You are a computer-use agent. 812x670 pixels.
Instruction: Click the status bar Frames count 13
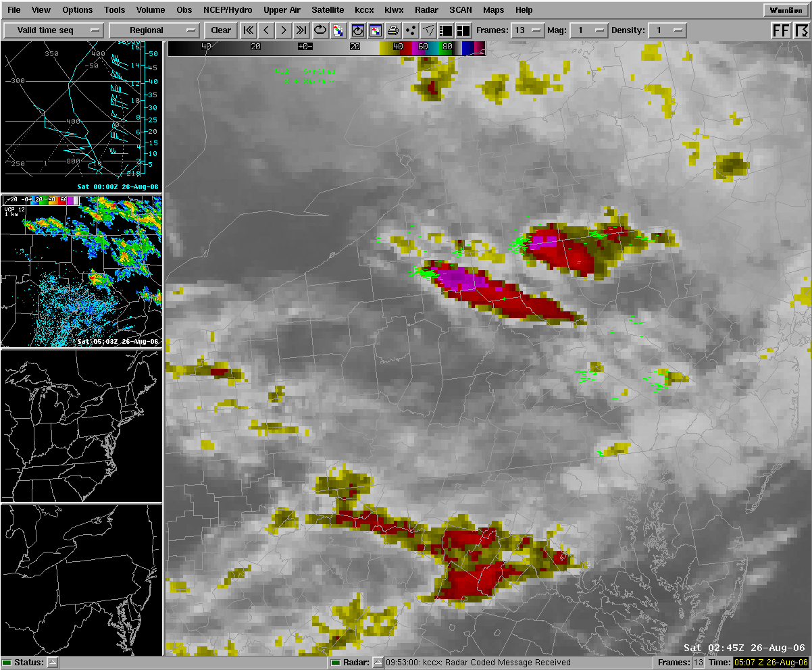point(699,663)
